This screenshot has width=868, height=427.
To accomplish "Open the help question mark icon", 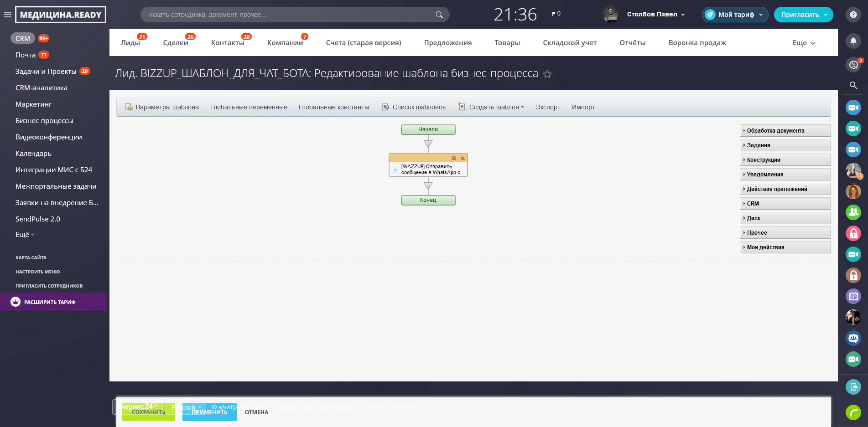I will [853, 15].
